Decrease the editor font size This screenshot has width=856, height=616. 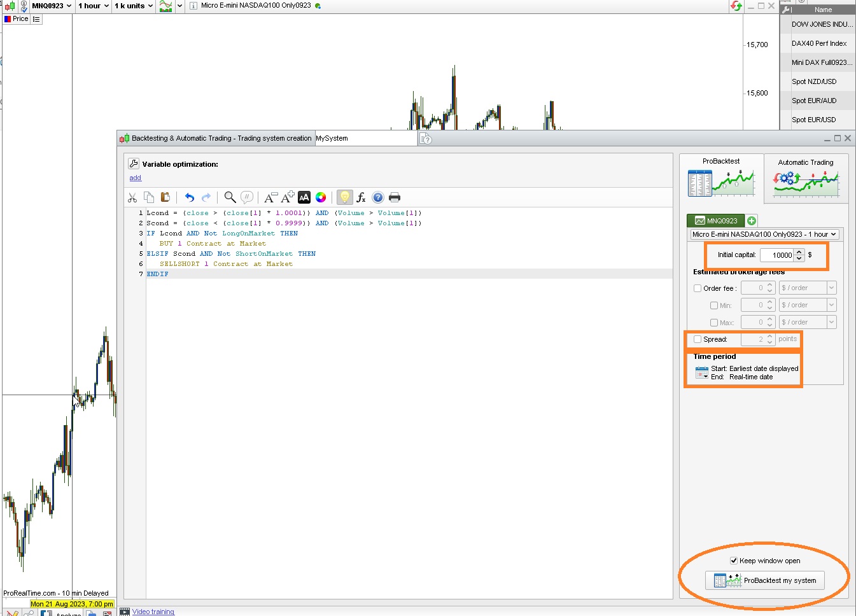click(270, 197)
